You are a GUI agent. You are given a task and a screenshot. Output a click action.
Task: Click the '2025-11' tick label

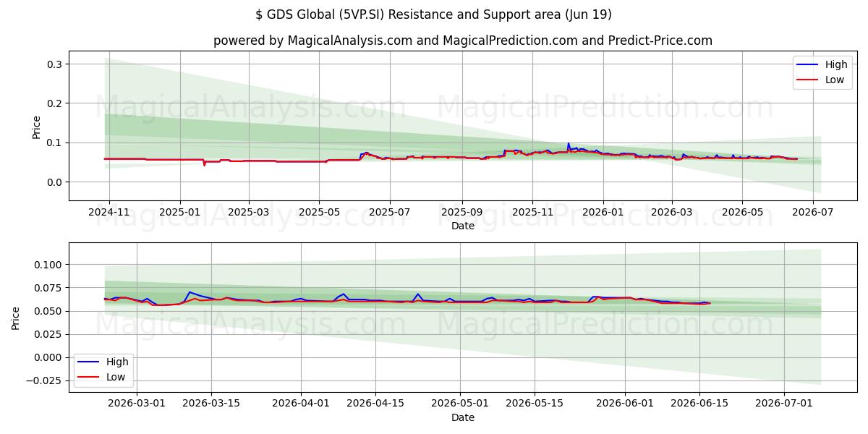(x=532, y=213)
